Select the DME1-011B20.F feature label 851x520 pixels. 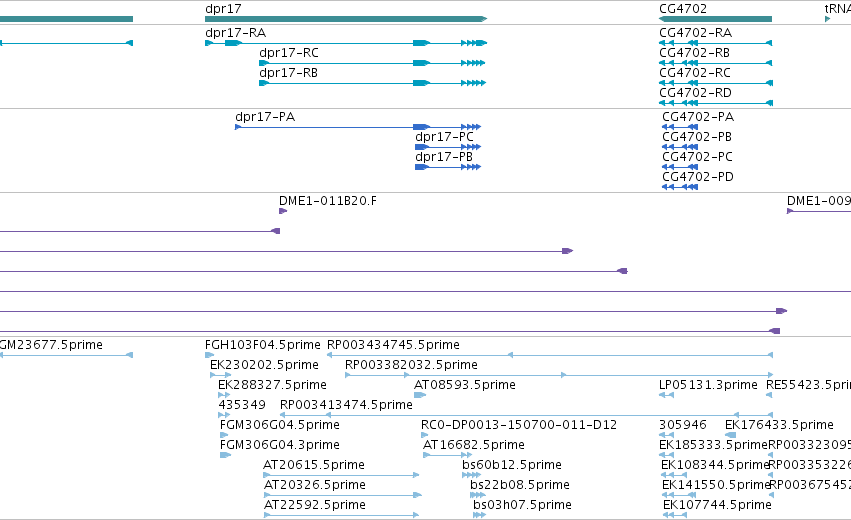click(328, 201)
